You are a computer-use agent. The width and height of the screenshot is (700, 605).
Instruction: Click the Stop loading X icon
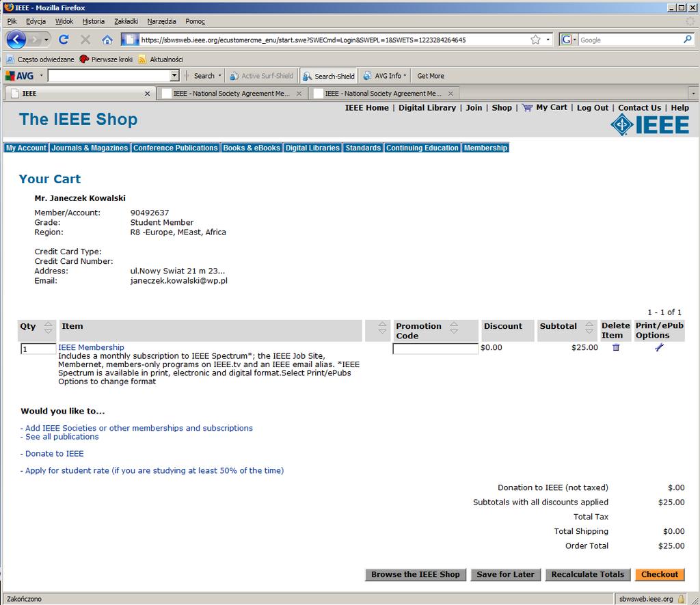click(85, 40)
